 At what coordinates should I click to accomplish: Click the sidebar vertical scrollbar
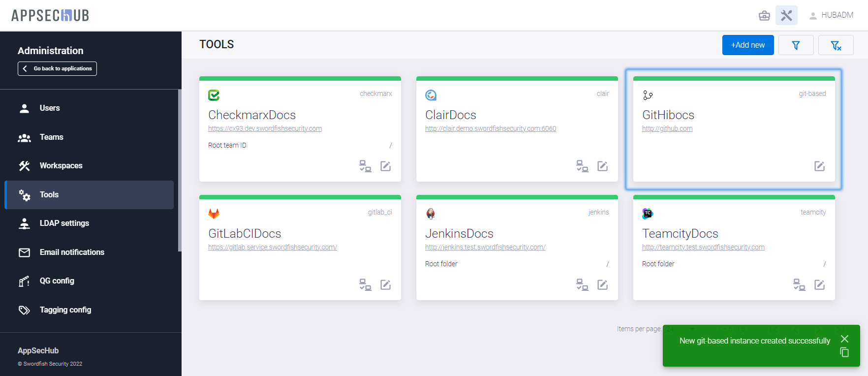[x=180, y=170]
